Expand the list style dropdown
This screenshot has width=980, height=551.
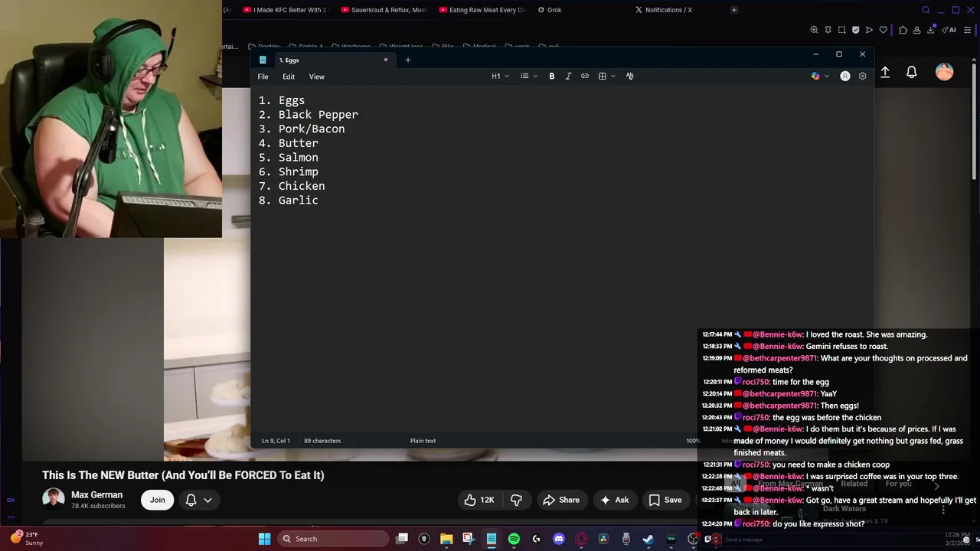pyautogui.click(x=535, y=76)
